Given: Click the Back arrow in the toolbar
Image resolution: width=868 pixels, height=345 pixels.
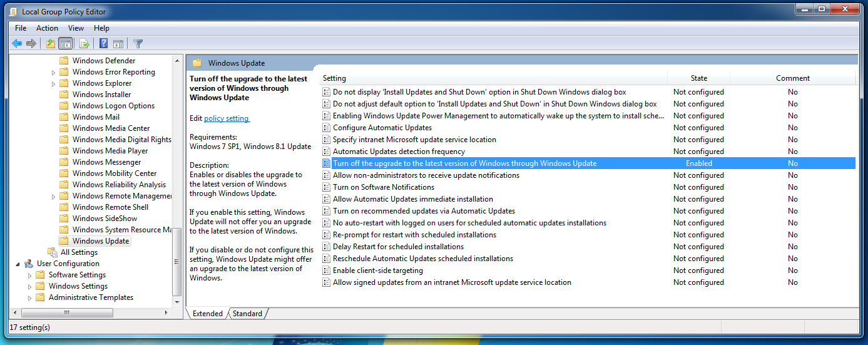Looking at the screenshot, I should point(17,44).
